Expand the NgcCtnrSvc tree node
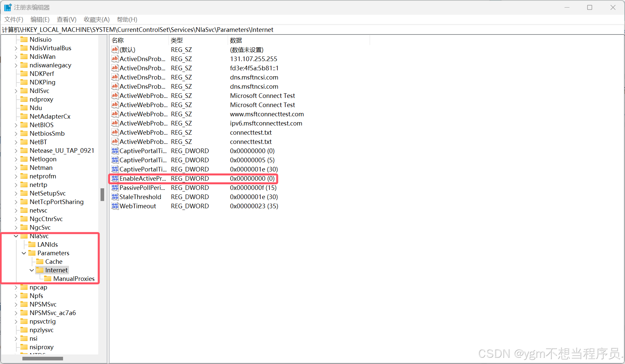This screenshot has width=625, height=364. pos(16,219)
